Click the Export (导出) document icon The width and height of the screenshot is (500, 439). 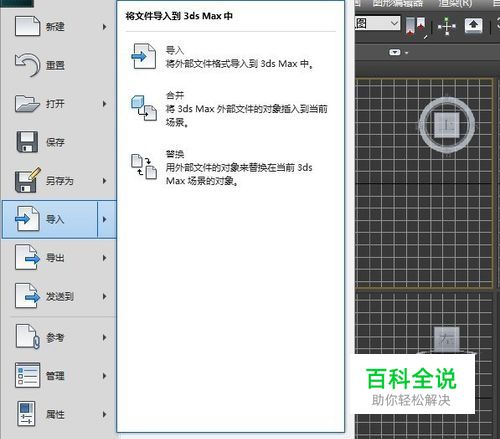(x=27, y=257)
